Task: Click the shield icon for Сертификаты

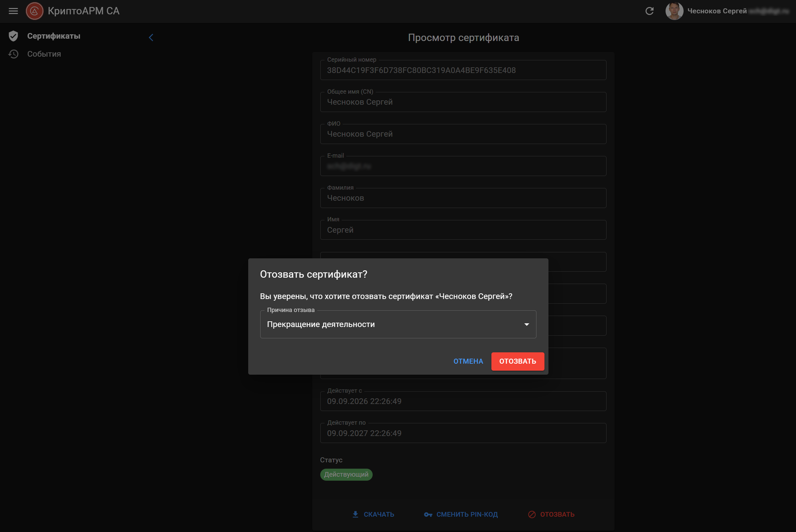Action: [x=13, y=36]
